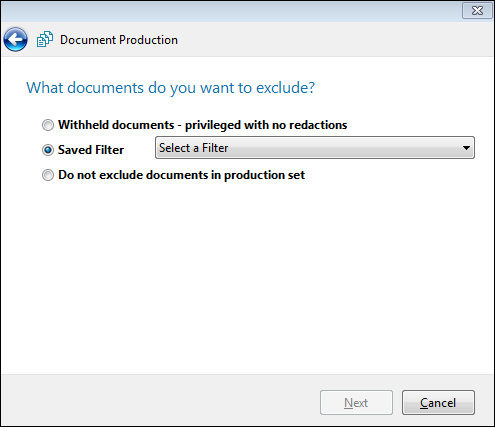Go back using the blue arrow icon

click(15, 40)
